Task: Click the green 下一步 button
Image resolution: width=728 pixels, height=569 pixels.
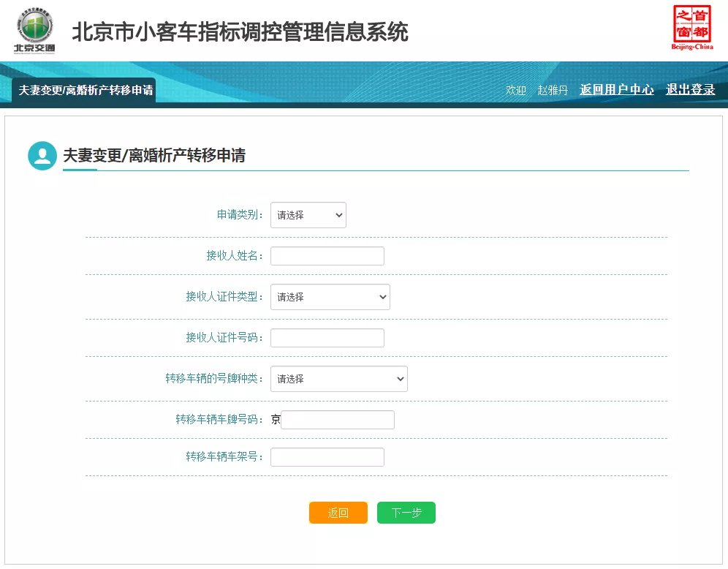Action: pos(406,513)
